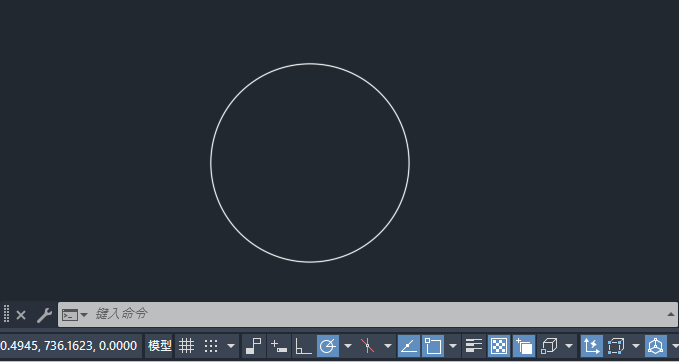Turn off transparency display
Screen dimensions: 679x362
(x=499, y=346)
